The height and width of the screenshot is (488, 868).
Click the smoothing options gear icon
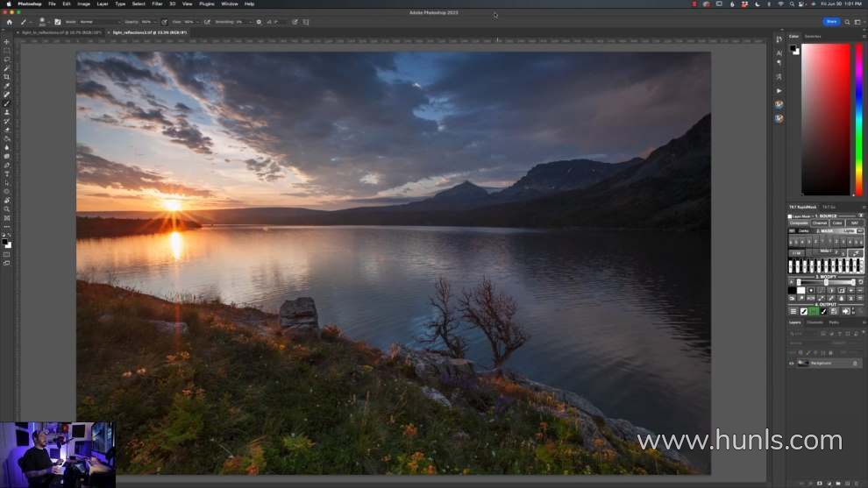[259, 22]
